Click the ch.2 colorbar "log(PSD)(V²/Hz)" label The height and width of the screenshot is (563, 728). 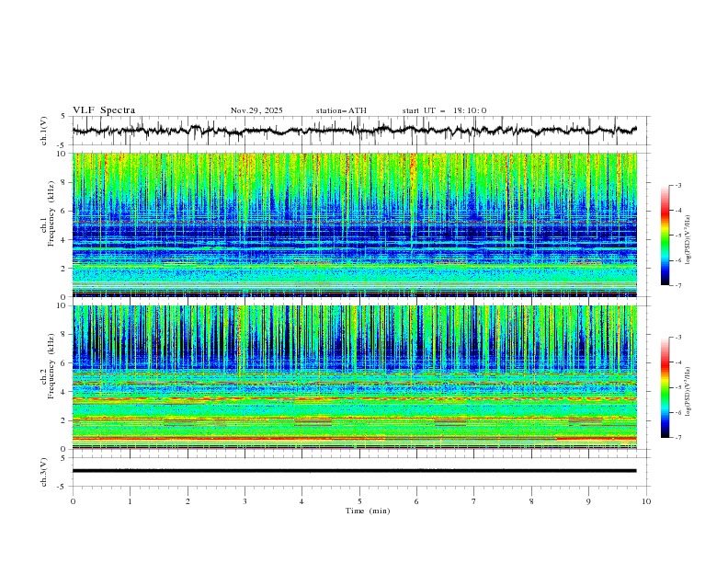coord(688,391)
